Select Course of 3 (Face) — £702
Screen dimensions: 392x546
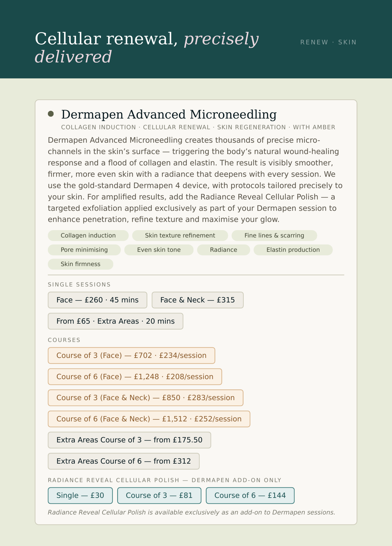tap(131, 355)
